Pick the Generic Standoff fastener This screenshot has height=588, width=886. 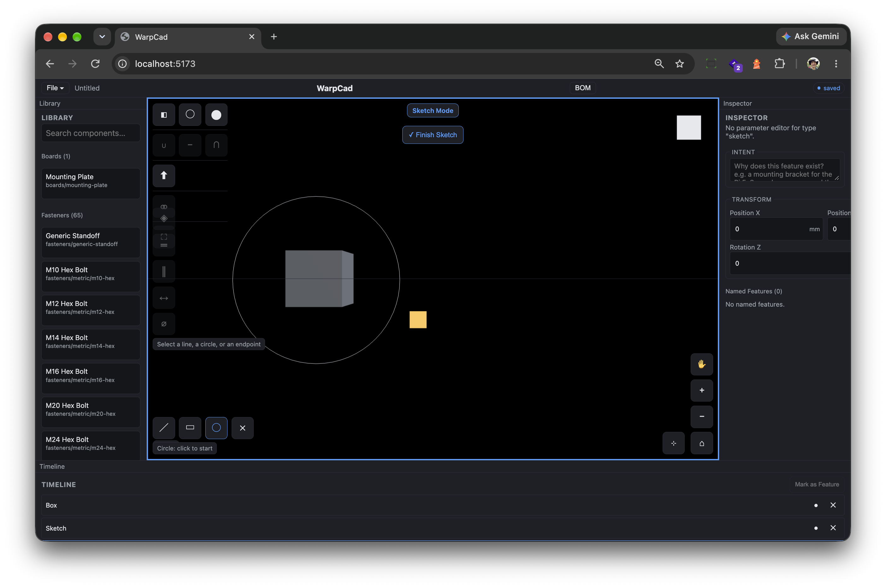pos(91,242)
